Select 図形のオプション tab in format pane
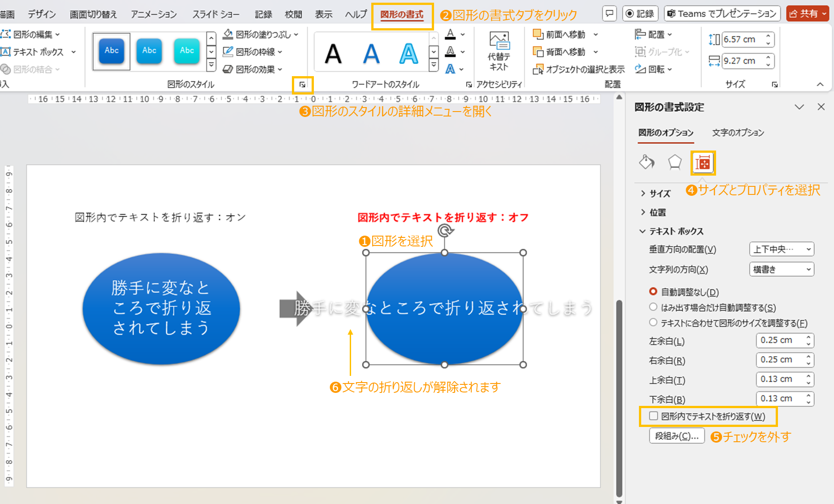 coord(666,133)
